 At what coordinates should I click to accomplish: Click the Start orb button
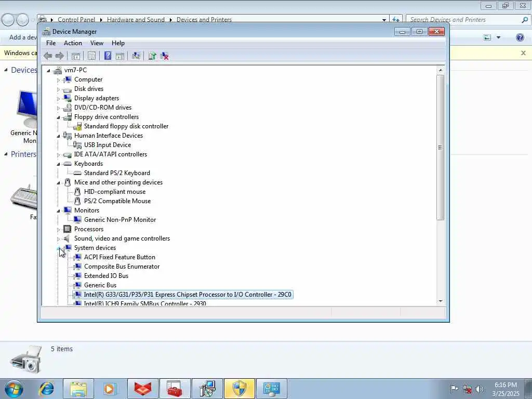[x=14, y=389]
